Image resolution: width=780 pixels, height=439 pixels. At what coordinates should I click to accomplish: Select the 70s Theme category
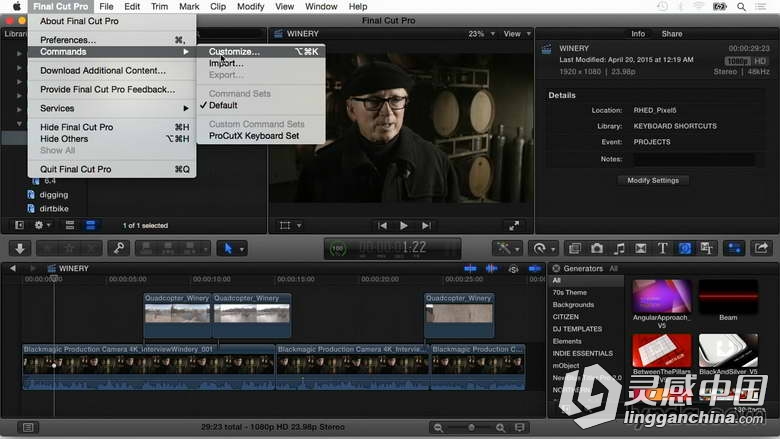point(570,292)
